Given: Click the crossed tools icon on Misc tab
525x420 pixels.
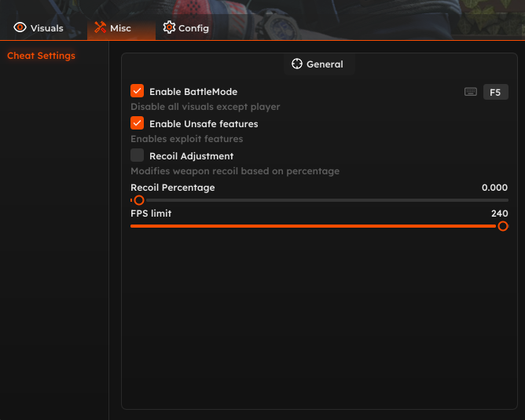Looking at the screenshot, I should click(x=100, y=27).
